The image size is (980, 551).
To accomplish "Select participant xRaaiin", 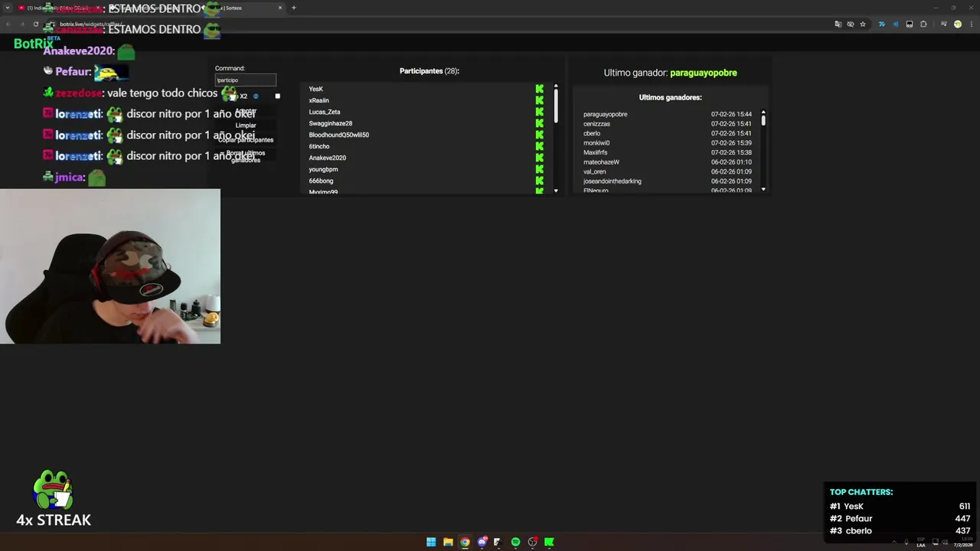I will (x=319, y=100).
